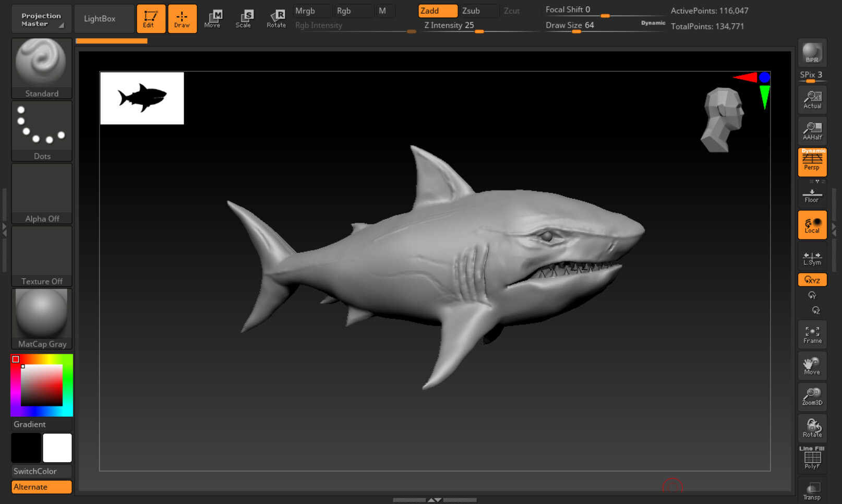Open the Projection Master menu
This screenshot has width=842, height=504.
pos(41,19)
